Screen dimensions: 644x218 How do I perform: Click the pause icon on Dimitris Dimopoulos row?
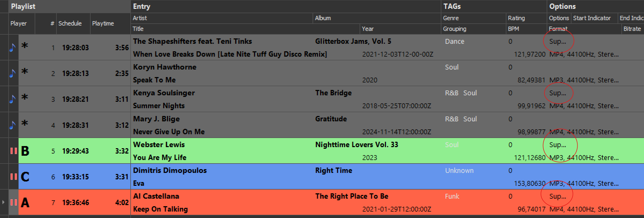(x=13, y=177)
